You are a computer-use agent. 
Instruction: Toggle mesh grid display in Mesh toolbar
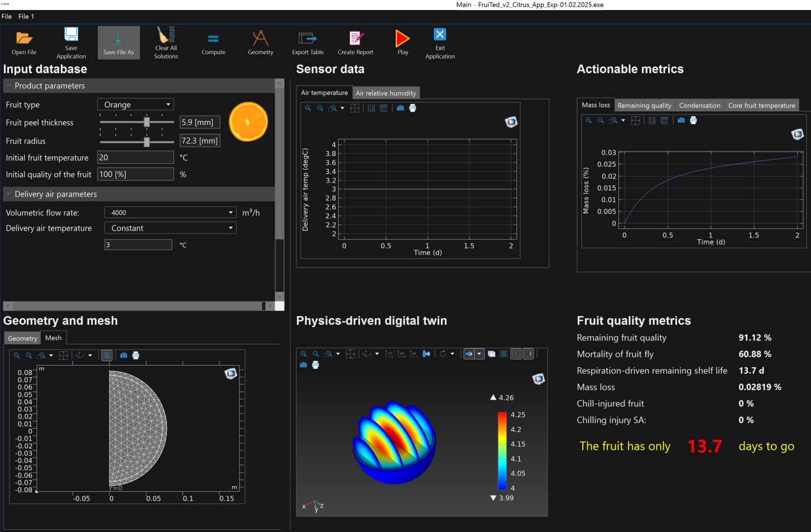coord(107,356)
